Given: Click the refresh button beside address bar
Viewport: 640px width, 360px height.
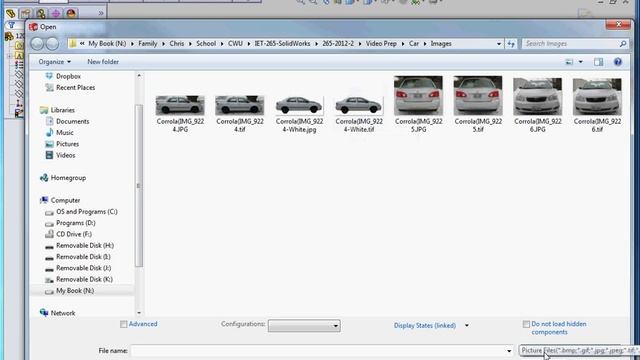Looking at the screenshot, I should 511,44.
